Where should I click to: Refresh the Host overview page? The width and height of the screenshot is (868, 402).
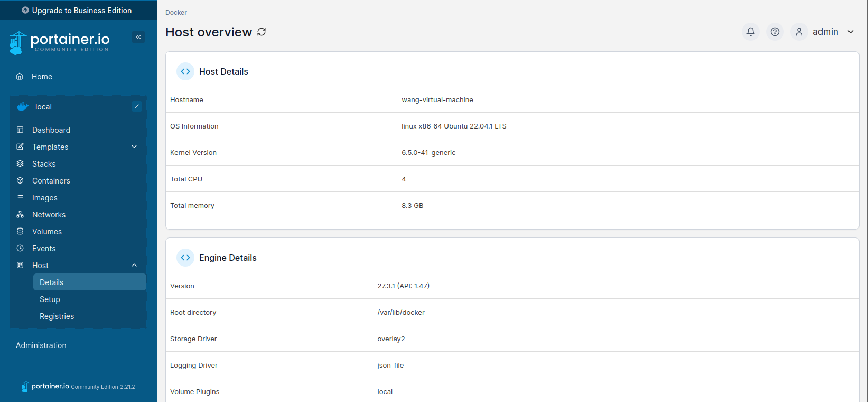tap(262, 32)
